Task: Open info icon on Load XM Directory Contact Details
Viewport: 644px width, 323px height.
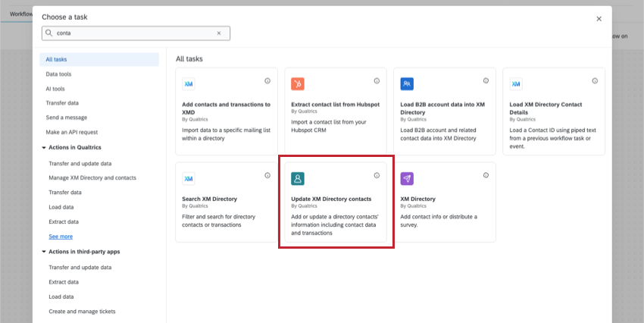Action: [x=595, y=81]
